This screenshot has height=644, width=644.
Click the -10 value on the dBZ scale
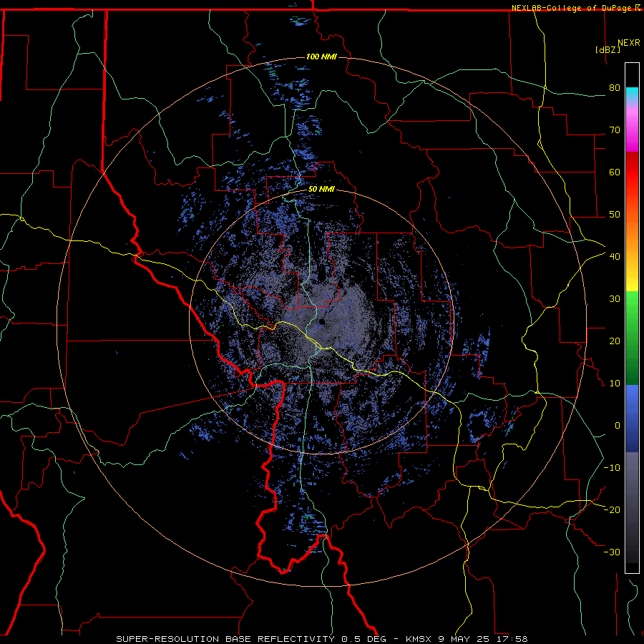coord(612,468)
